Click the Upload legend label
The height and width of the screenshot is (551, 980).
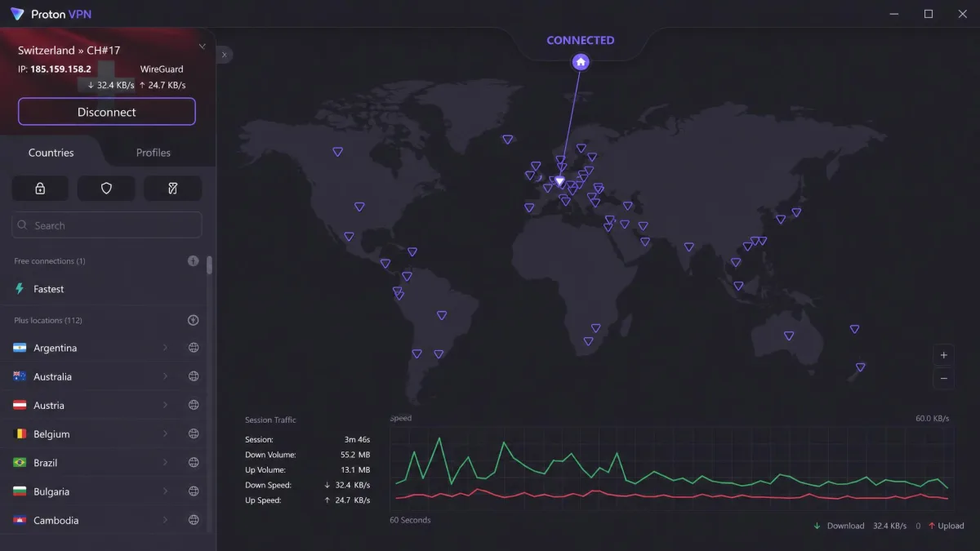click(x=951, y=526)
